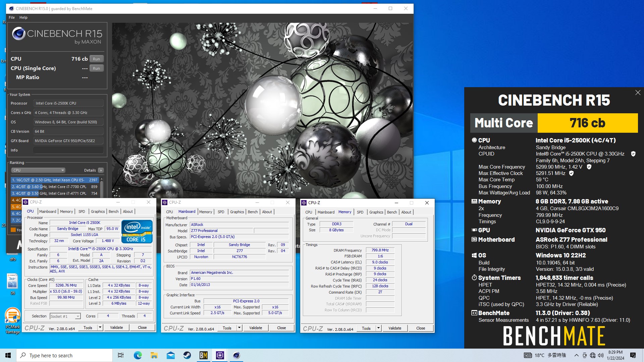Click Close in the CPU-Z CPU window

[x=142, y=327]
